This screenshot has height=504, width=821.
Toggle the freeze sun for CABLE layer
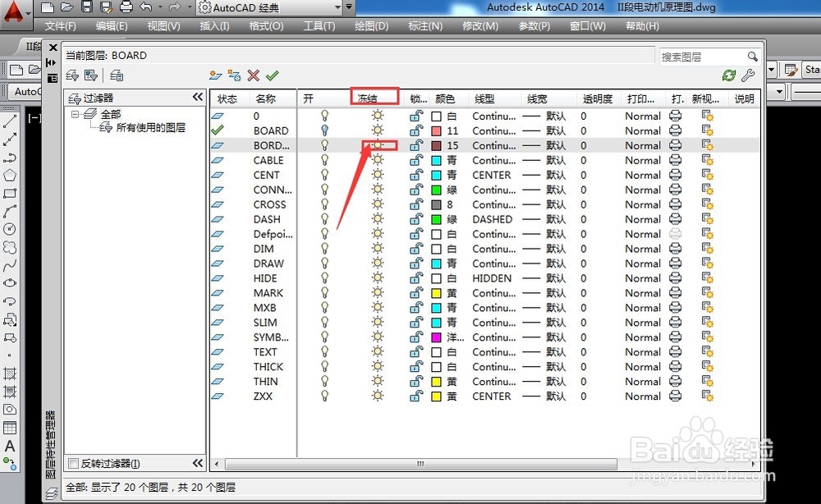tap(378, 160)
